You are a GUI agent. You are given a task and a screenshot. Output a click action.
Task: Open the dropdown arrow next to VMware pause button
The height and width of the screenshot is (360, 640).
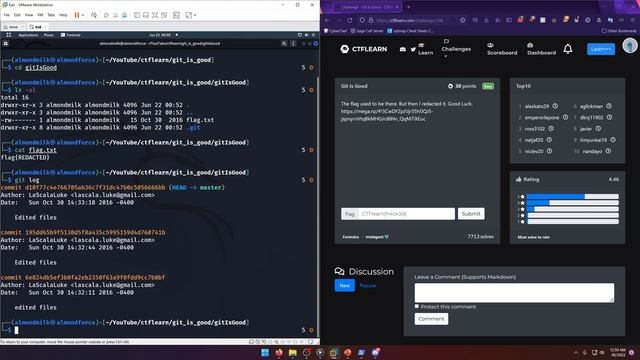point(83,15)
